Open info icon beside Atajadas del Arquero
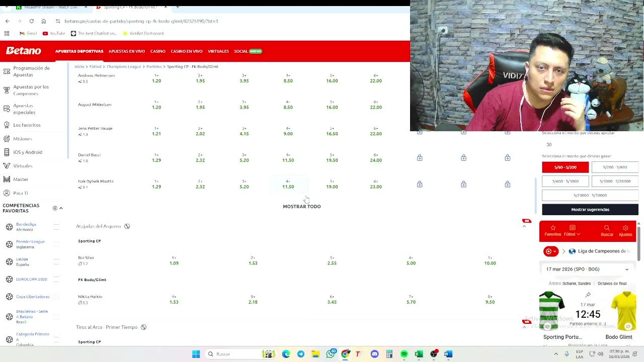 [x=127, y=226]
